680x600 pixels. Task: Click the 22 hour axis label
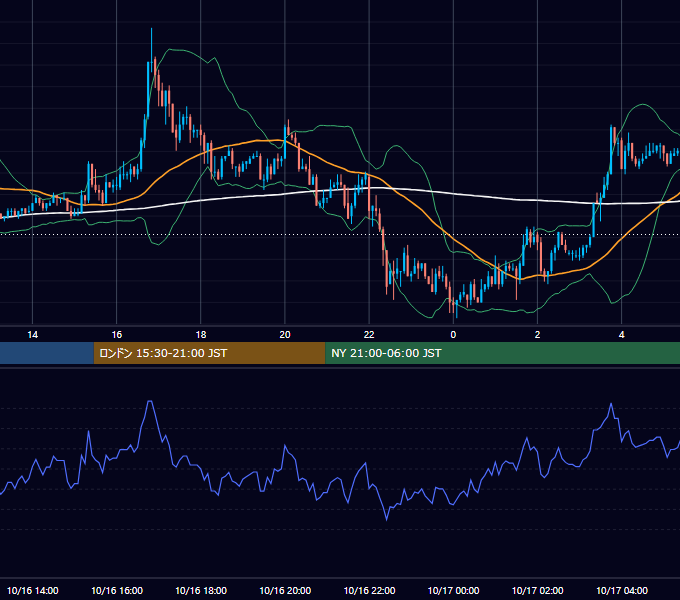[x=369, y=335]
